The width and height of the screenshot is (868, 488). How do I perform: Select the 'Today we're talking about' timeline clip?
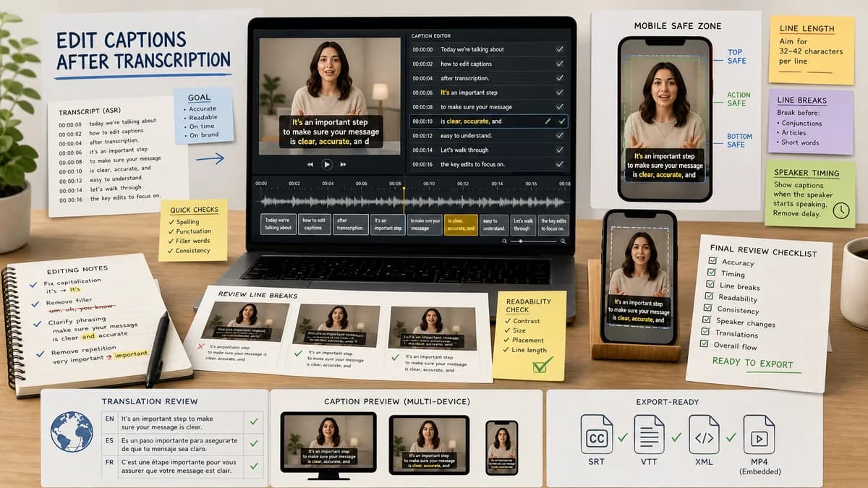pyautogui.click(x=278, y=224)
